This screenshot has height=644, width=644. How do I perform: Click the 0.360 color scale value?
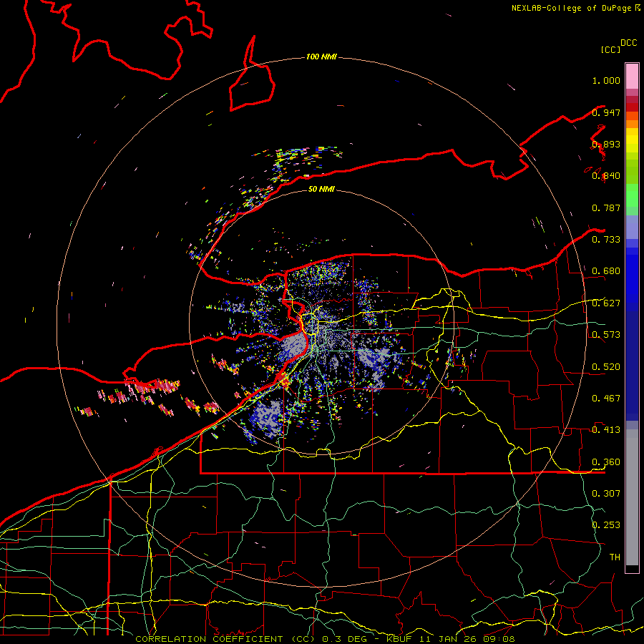point(606,462)
